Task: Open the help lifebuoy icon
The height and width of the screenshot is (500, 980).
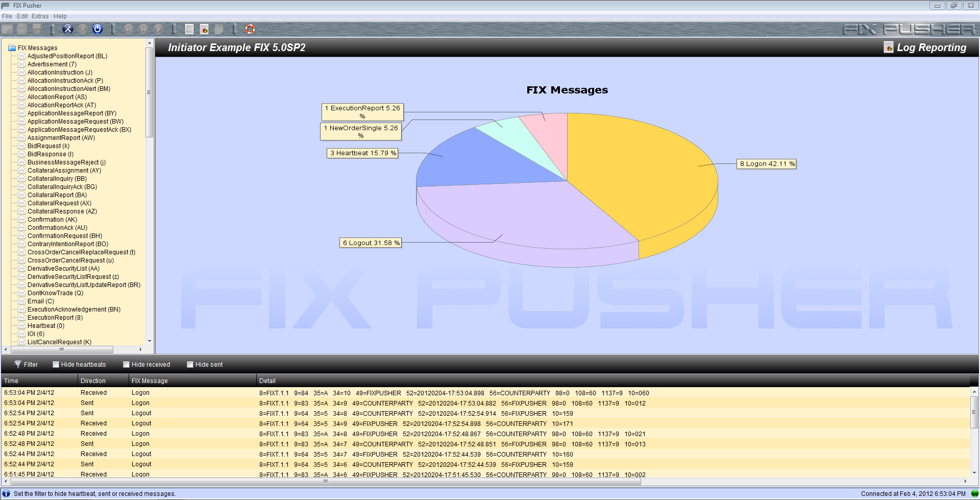Action: tap(250, 29)
